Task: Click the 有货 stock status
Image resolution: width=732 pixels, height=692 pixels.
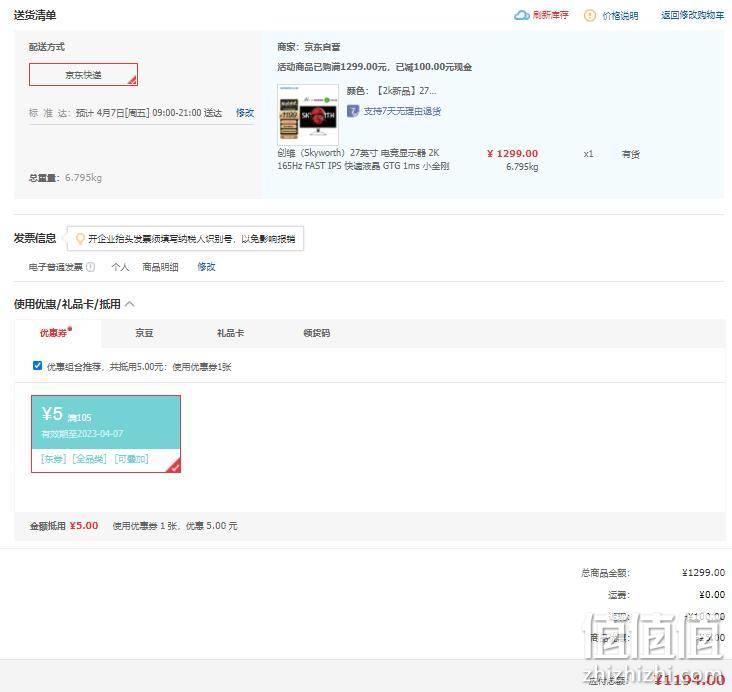Action: (631, 154)
